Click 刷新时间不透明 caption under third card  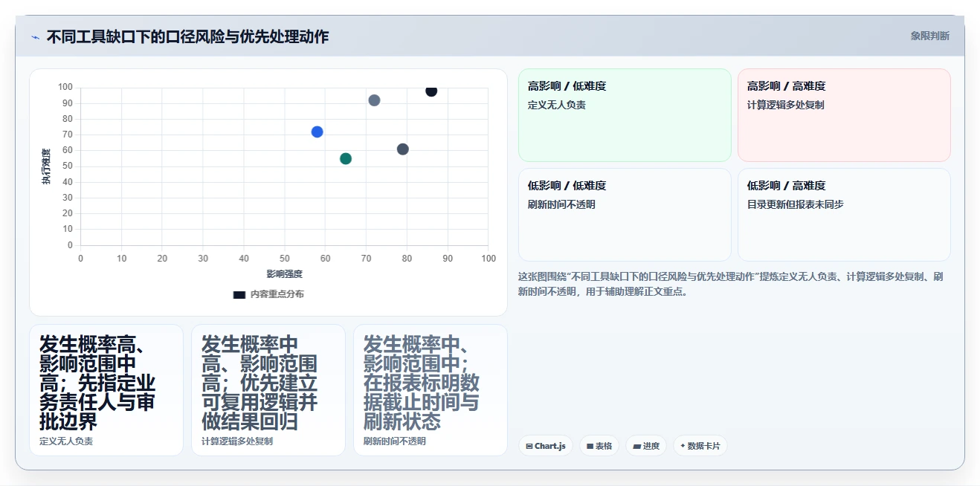point(395,441)
